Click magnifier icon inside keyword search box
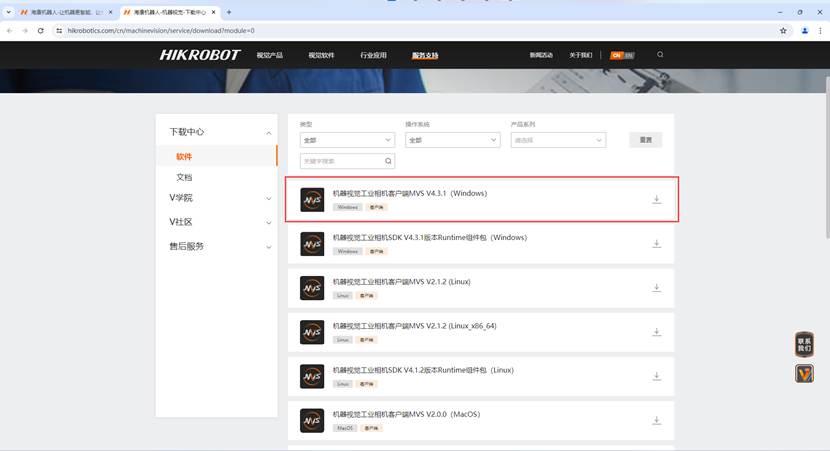Viewport: 830px width, 451px height. click(388, 161)
